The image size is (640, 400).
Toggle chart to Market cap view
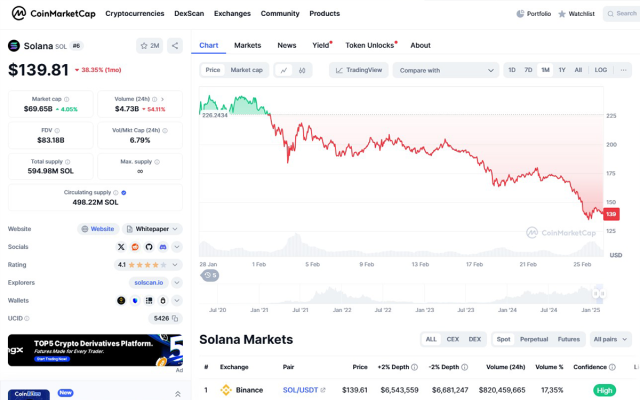click(246, 70)
